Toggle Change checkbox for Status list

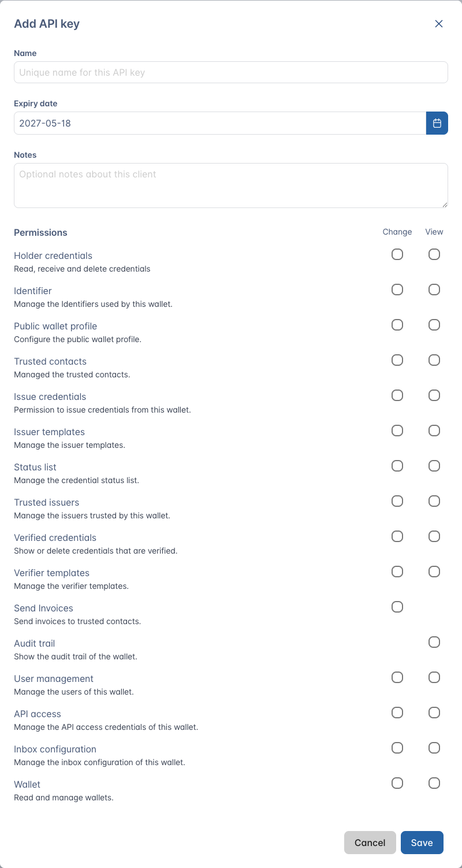pos(397,466)
